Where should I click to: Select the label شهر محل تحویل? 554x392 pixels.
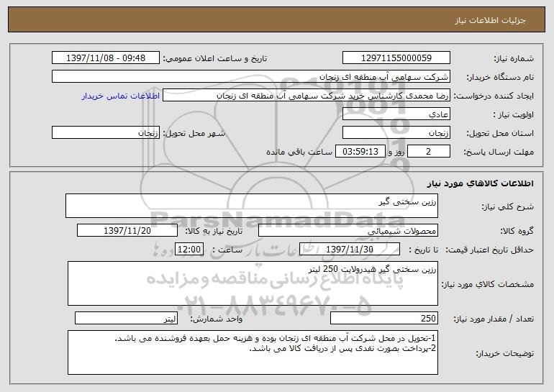point(194,134)
